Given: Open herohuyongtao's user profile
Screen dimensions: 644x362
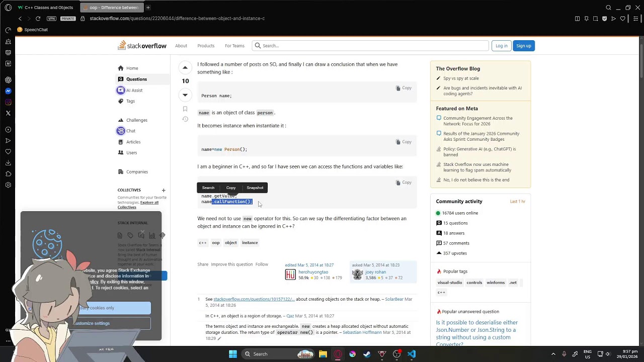Looking at the screenshot, I should [313, 272].
